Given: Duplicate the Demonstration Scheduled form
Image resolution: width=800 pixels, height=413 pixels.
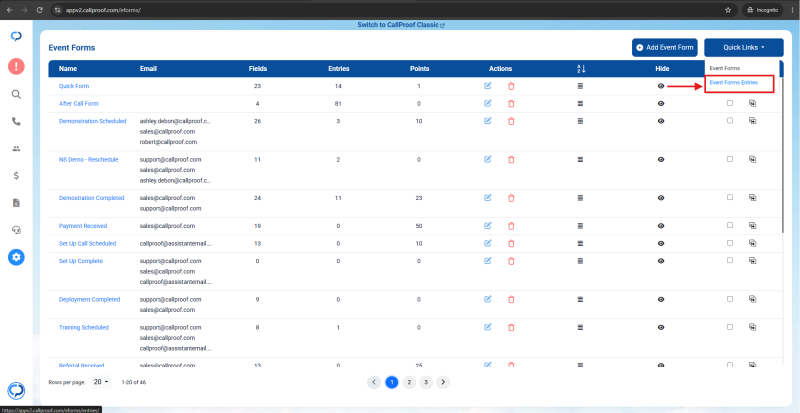Looking at the screenshot, I should coord(752,121).
